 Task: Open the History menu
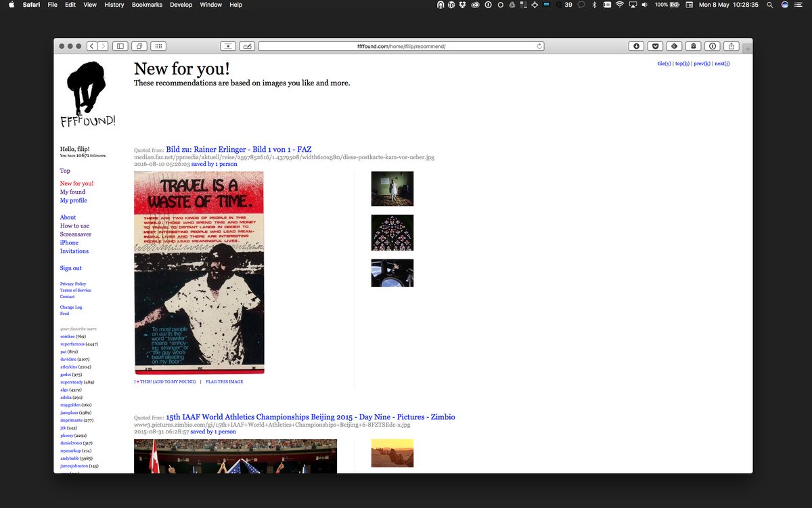[114, 5]
